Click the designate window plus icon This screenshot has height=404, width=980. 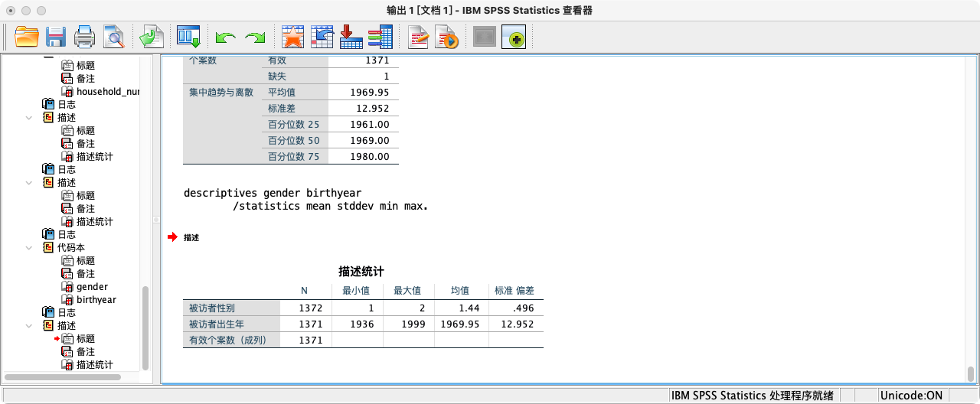pyautogui.click(x=514, y=36)
